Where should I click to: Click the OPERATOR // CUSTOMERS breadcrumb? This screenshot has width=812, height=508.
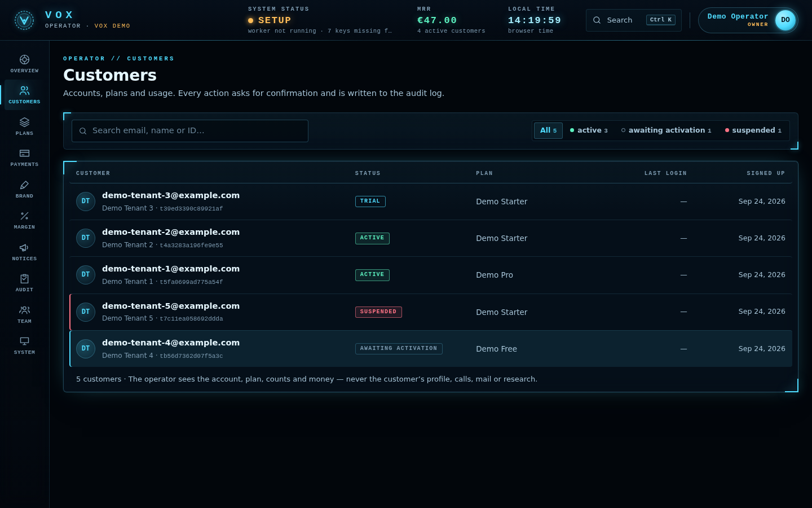[x=119, y=59]
